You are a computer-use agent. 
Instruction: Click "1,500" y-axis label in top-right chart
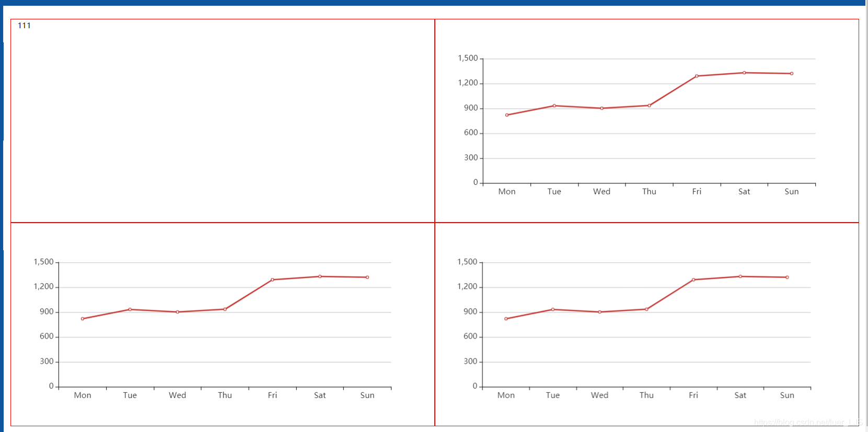tap(468, 59)
